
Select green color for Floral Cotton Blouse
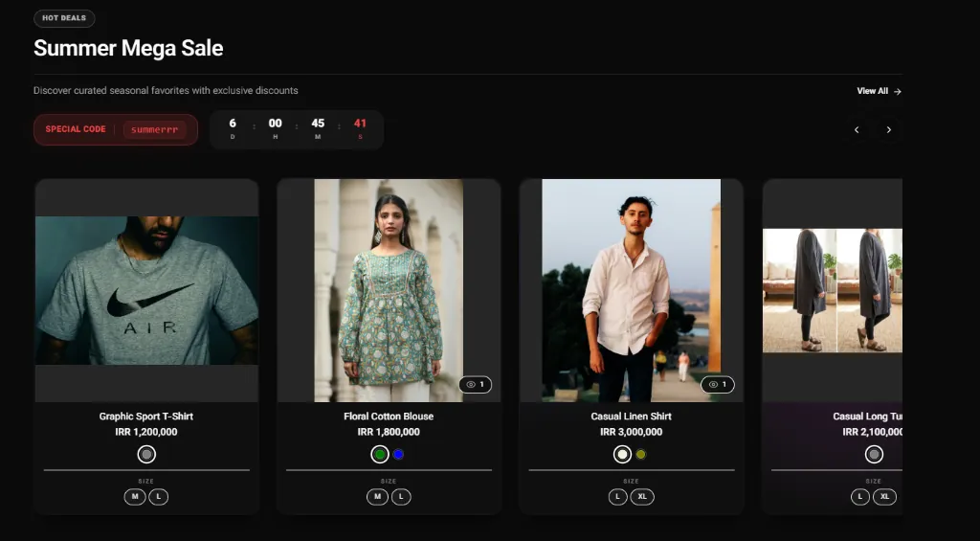pos(379,454)
